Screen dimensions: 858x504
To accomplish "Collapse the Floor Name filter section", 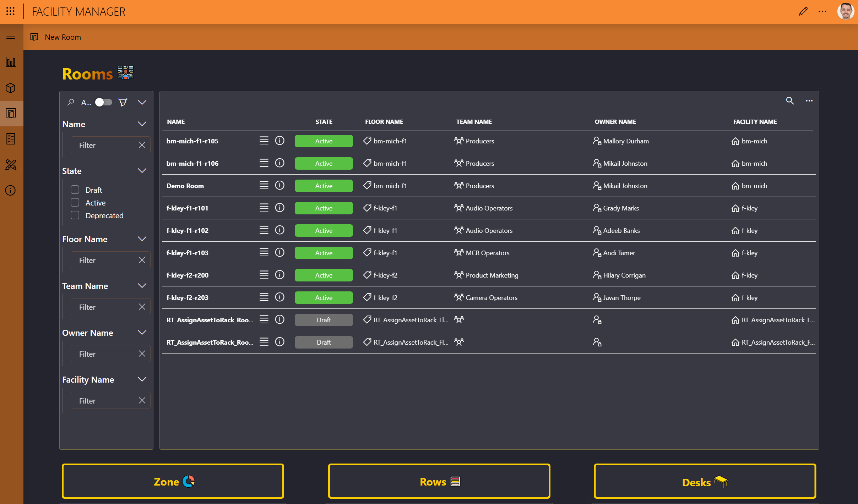I will pyautogui.click(x=142, y=239).
